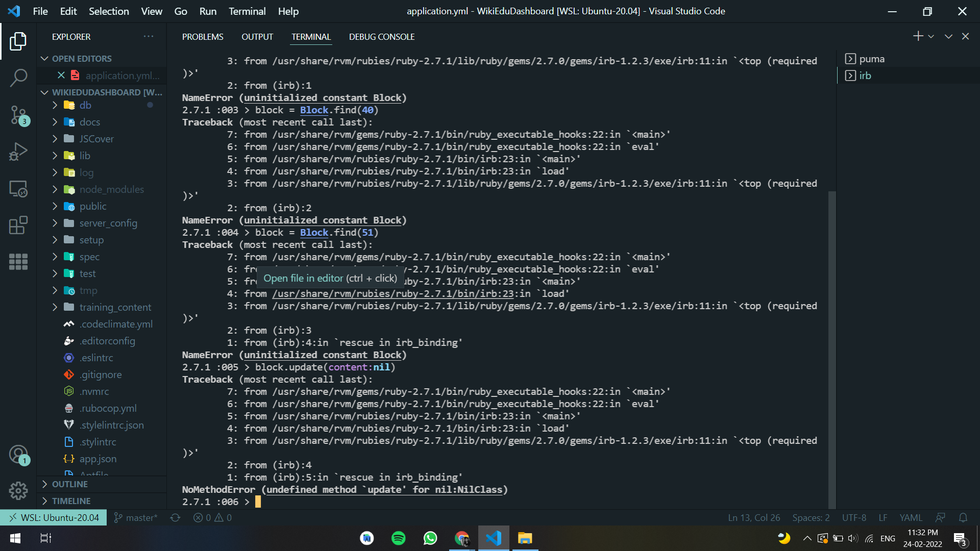
Task: Open the Terminal menu
Action: (x=247, y=11)
